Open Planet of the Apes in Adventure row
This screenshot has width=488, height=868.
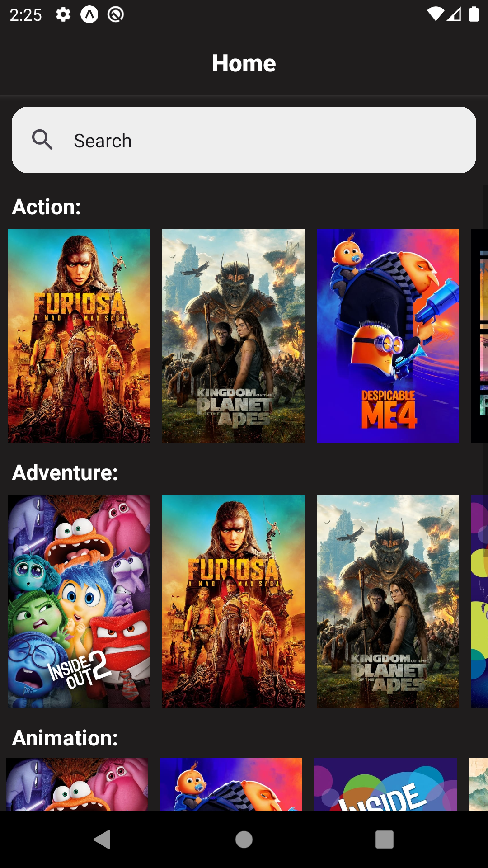388,601
